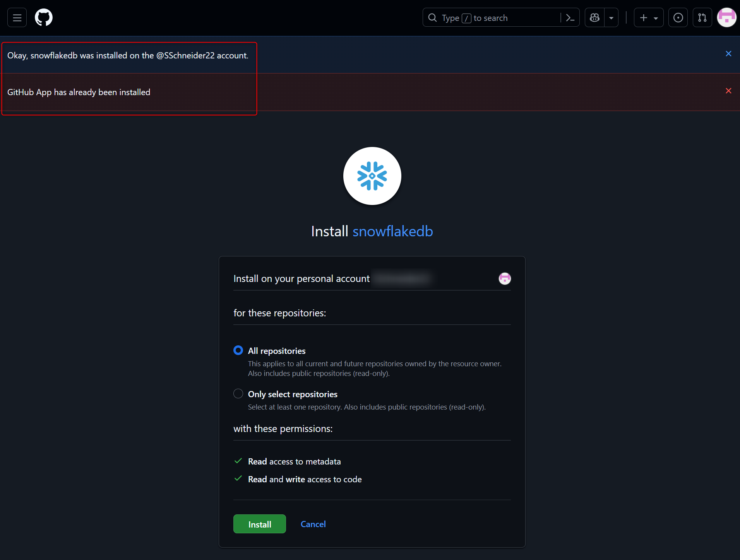The width and height of the screenshot is (740, 560).
Task: Select the All repositories radio option
Action: coord(238,350)
